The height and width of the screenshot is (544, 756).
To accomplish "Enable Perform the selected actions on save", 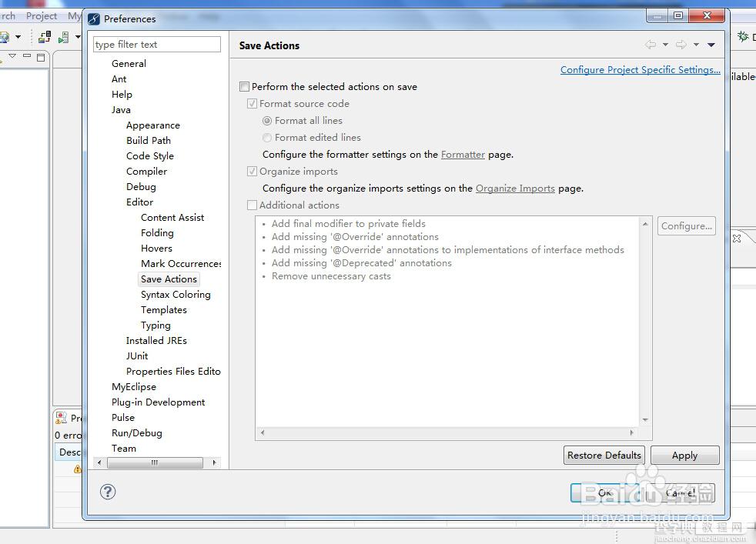I will (x=245, y=87).
